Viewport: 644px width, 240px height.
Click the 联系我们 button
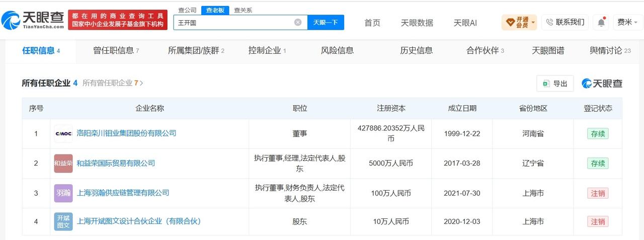565,22
